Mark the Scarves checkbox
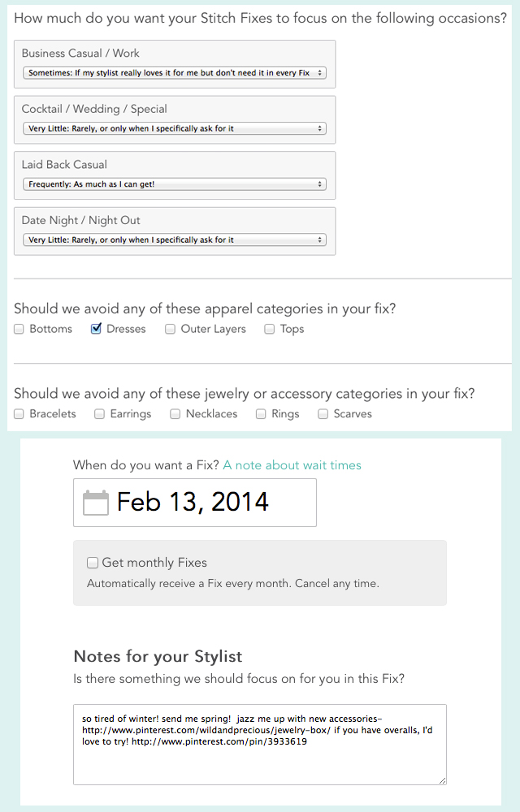Image resolution: width=520 pixels, height=812 pixels. [x=323, y=414]
